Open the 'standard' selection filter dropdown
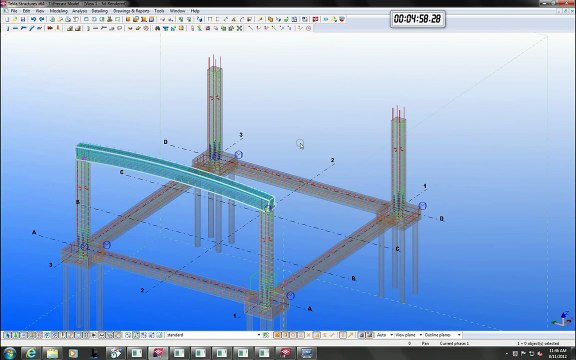The image size is (576, 360). 259,335
